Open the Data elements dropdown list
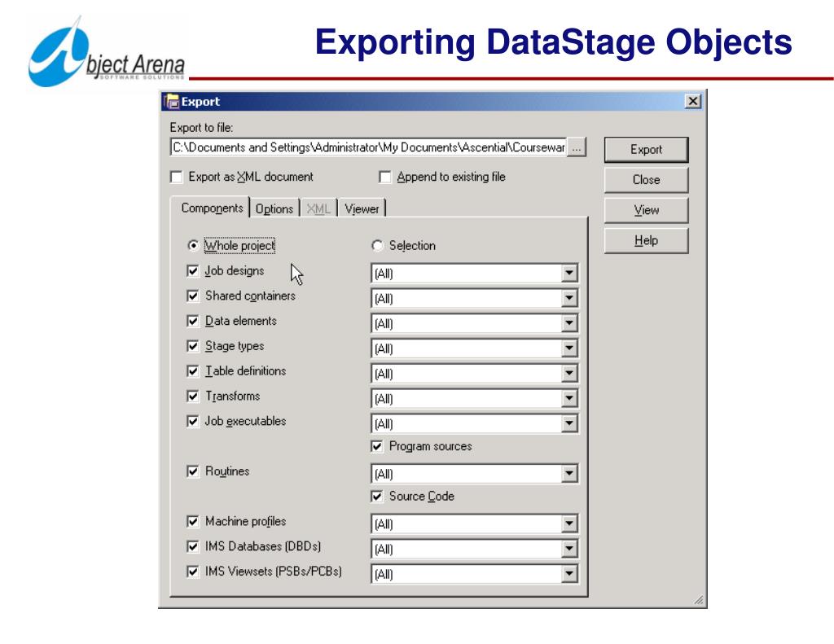 [x=569, y=323]
